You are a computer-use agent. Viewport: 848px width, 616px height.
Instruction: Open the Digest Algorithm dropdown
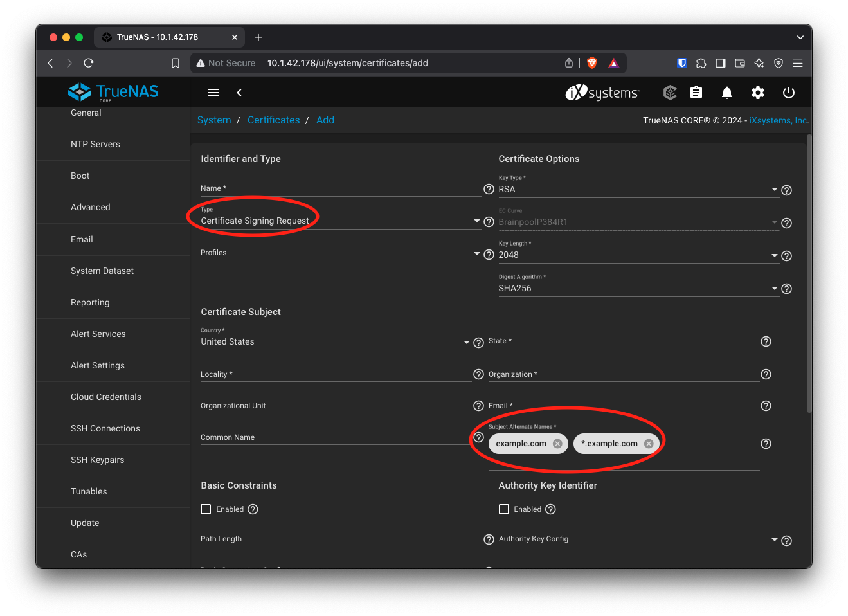(x=638, y=288)
